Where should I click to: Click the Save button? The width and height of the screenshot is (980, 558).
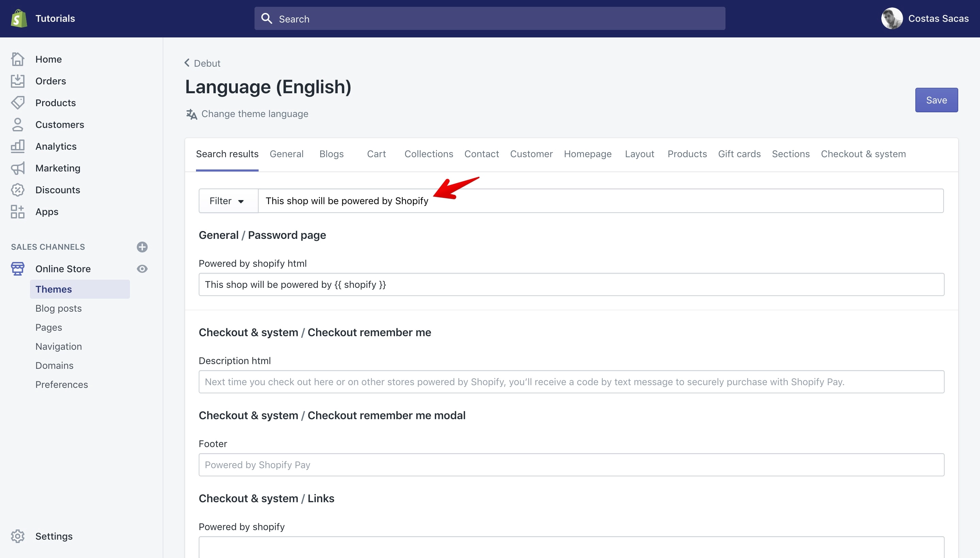click(936, 100)
